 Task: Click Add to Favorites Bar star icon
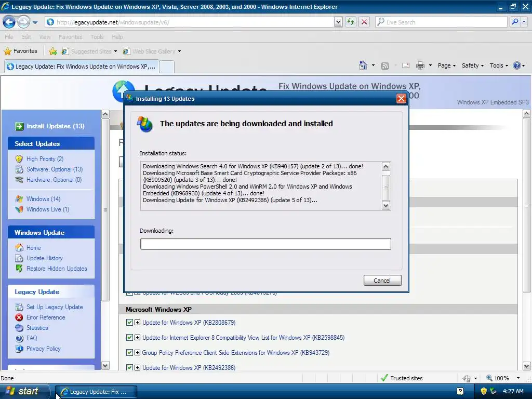coord(53,51)
